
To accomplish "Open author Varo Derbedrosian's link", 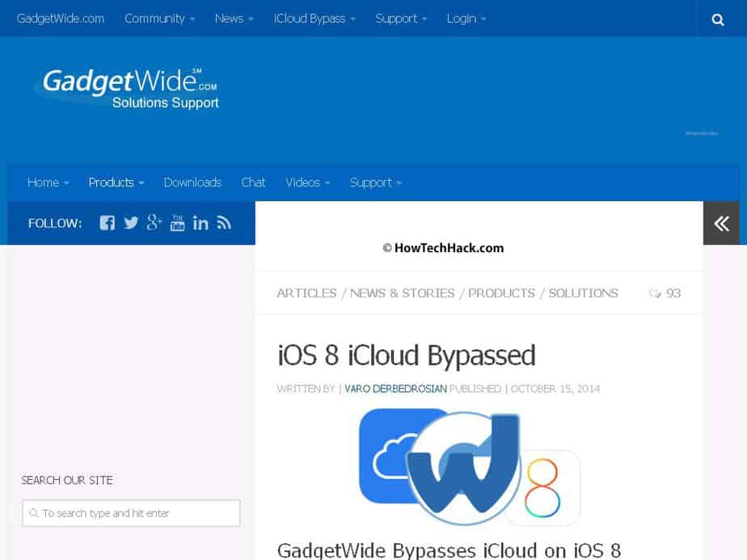I will [x=395, y=389].
